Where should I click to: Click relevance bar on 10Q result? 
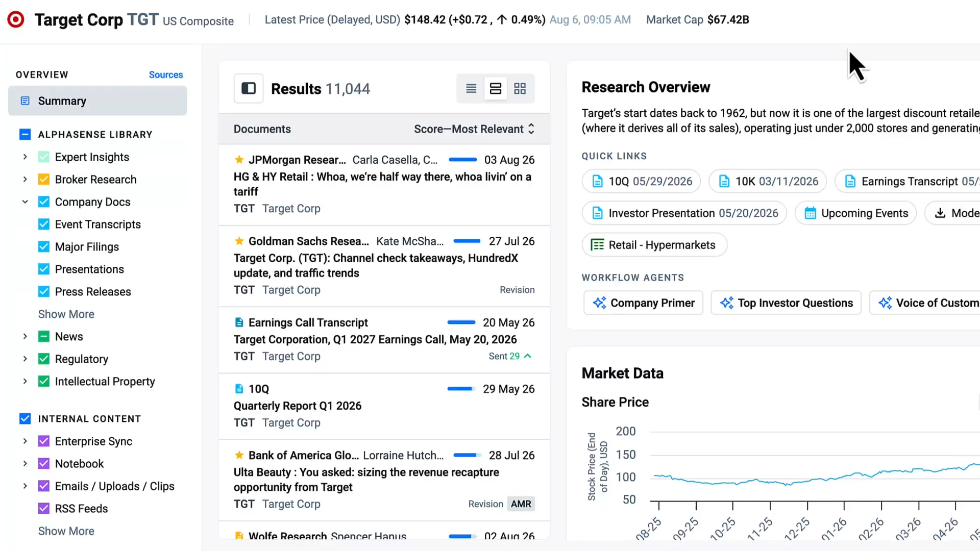(x=461, y=389)
